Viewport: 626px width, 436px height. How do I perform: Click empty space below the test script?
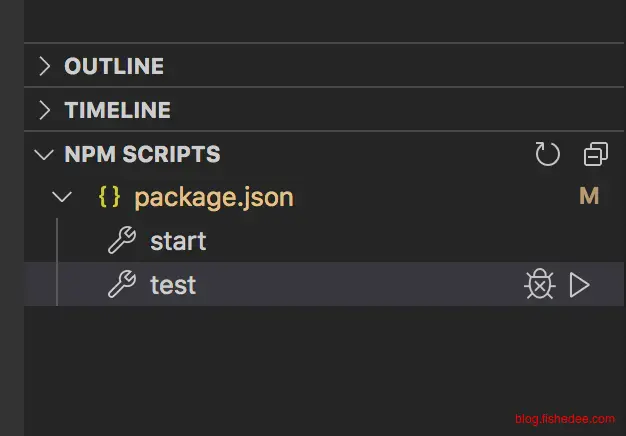click(300, 360)
